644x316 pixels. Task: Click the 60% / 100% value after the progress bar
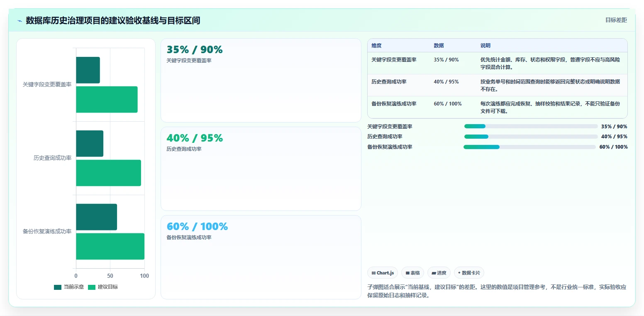(x=613, y=147)
